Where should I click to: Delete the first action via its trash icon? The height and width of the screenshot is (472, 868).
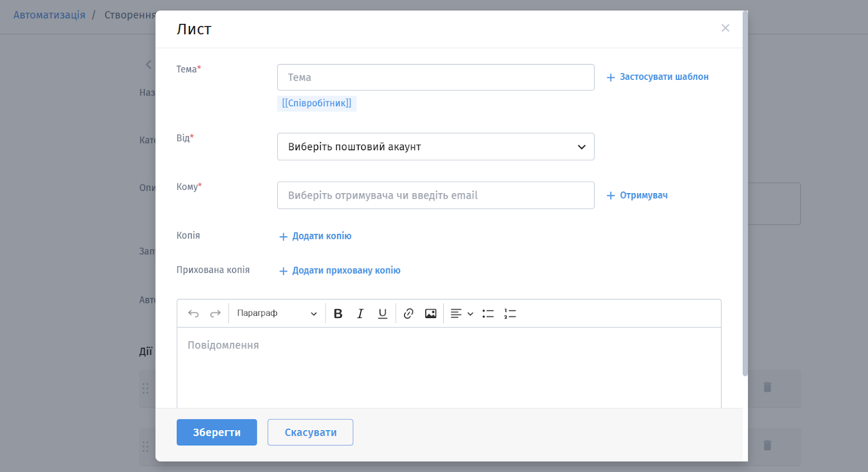pyautogui.click(x=767, y=387)
